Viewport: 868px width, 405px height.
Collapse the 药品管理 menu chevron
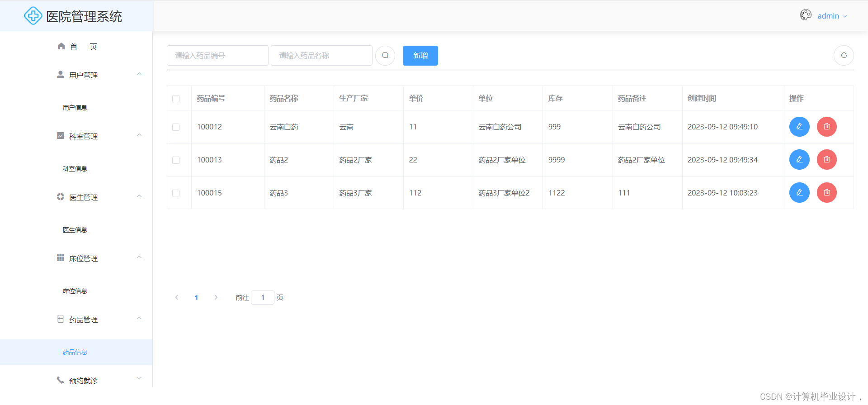coord(139,318)
